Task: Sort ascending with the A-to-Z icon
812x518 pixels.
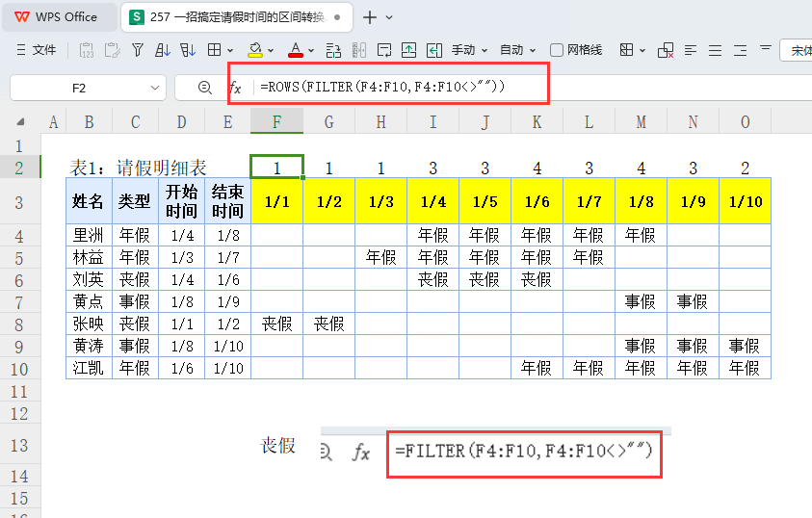Action: tap(163, 50)
